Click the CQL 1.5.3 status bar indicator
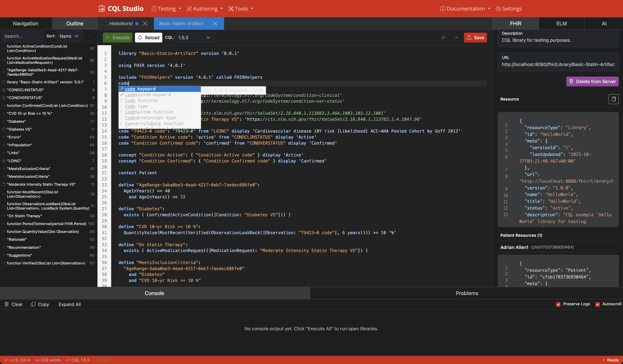This screenshot has width=623, height=364. point(78,360)
